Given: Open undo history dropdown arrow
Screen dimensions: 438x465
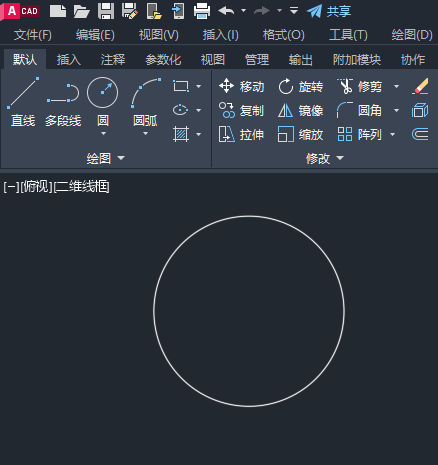Looking at the screenshot, I should click(x=244, y=11).
